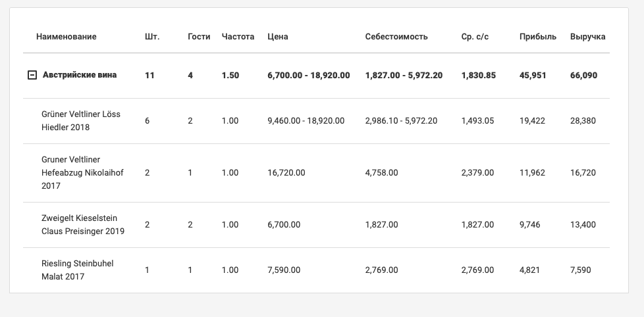Click the Гости column header
Viewport: 644px width, 317px height.
tap(199, 37)
